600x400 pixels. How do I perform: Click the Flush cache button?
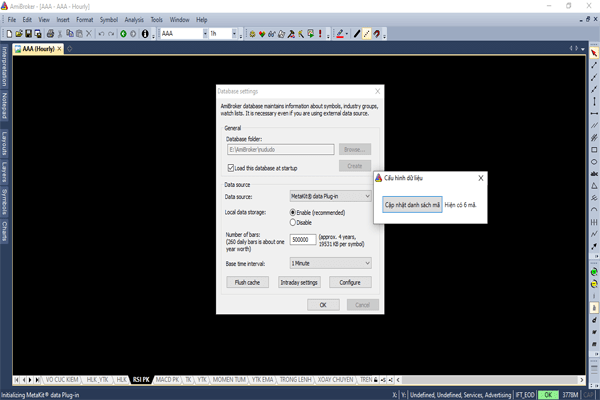[247, 282]
